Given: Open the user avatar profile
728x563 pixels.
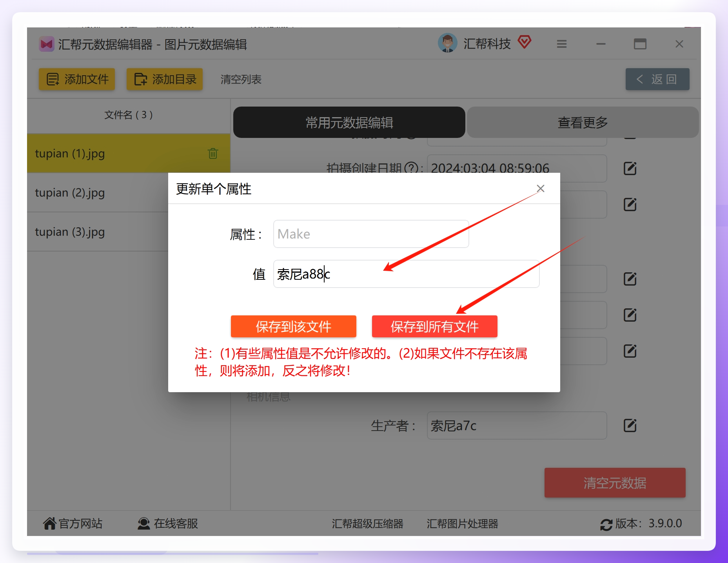Looking at the screenshot, I should [447, 43].
